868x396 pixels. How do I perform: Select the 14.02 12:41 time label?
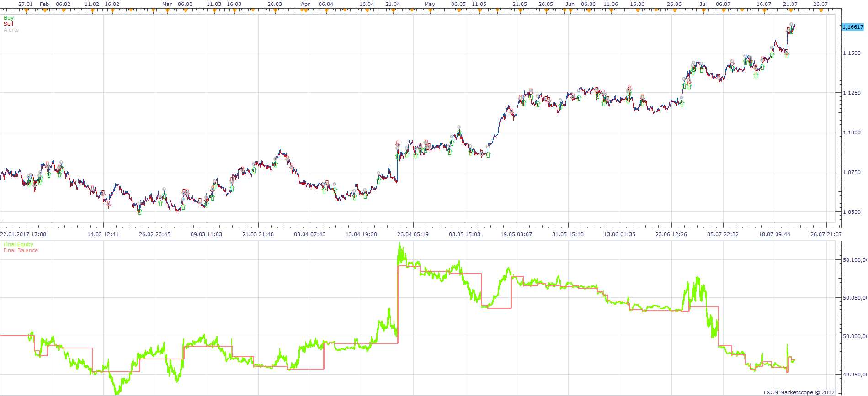[103, 234]
